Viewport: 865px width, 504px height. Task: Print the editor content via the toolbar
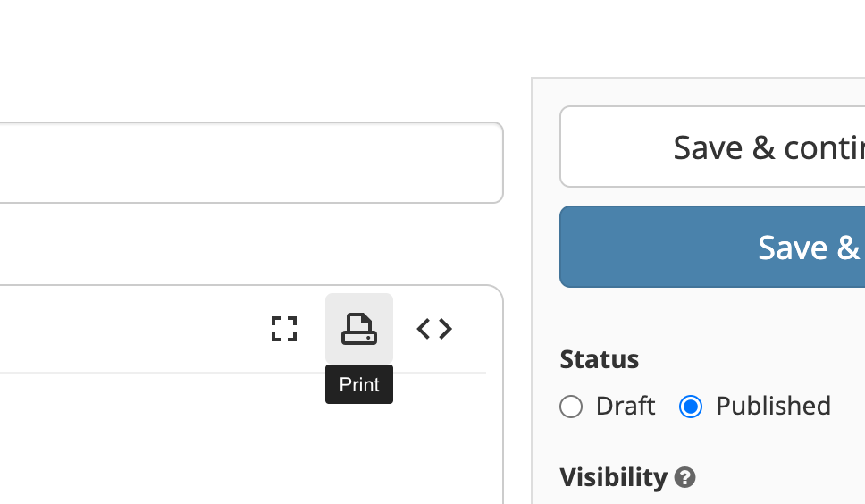point(359,329)
